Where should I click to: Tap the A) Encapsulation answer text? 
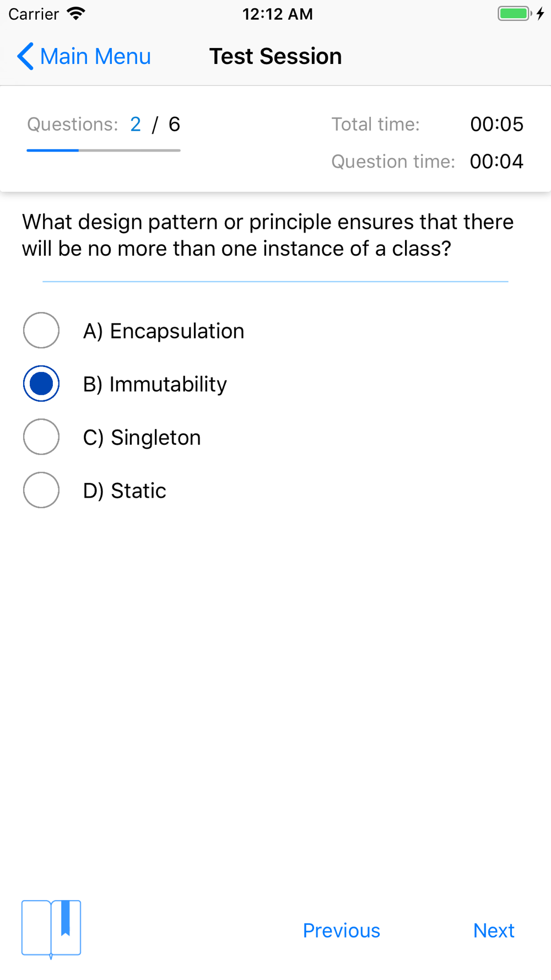point(164,331)
